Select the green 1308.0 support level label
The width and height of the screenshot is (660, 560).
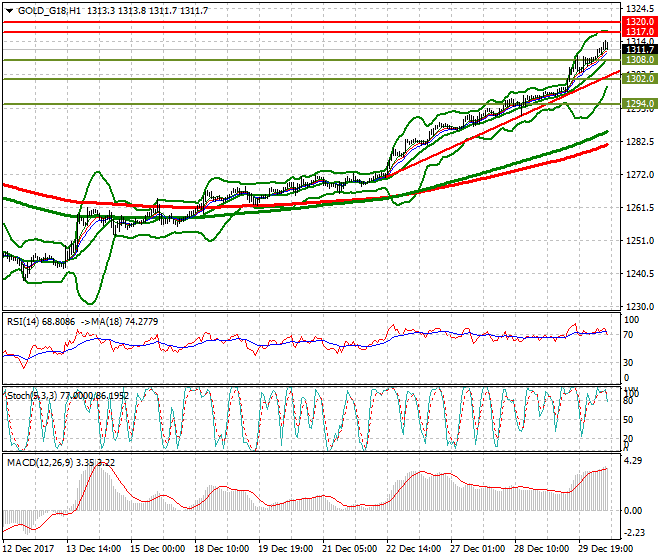click(639, 60)
